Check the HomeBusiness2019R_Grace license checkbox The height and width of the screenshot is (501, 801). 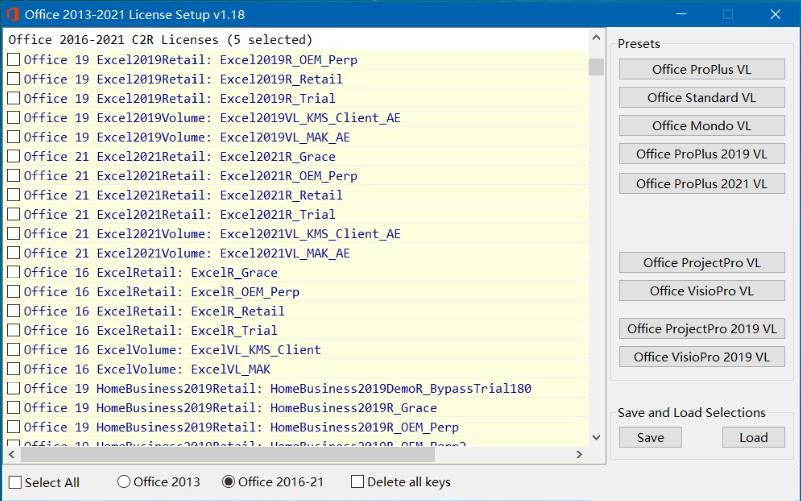click(13, 408)
